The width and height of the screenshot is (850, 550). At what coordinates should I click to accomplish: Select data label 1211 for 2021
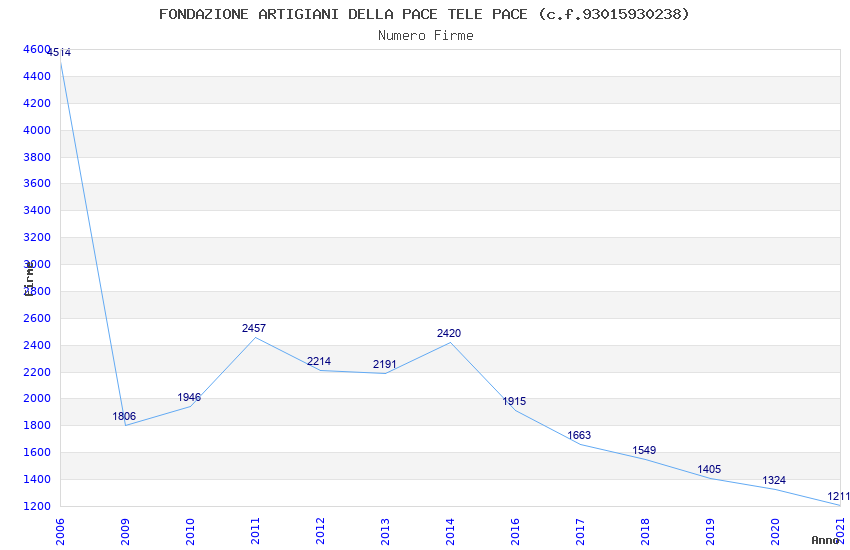[839, 496]
